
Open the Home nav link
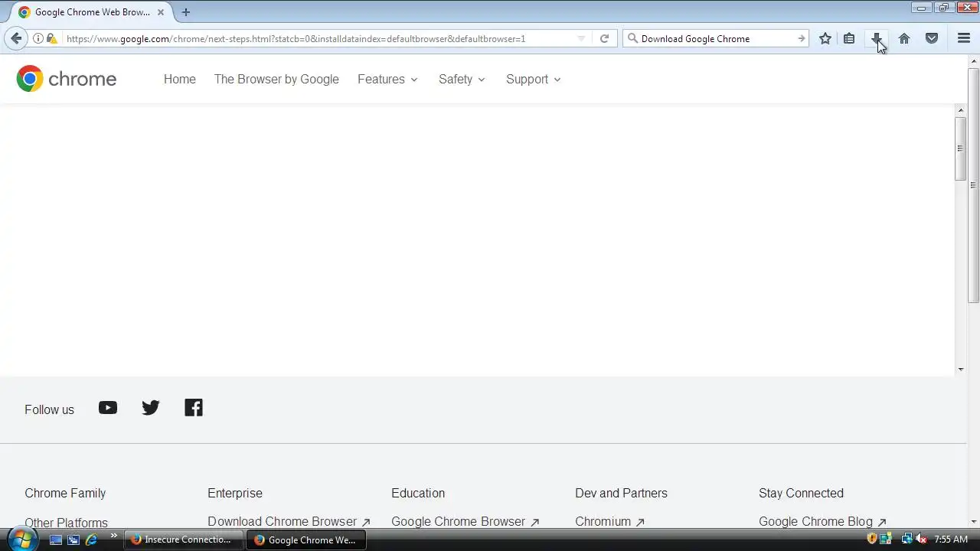pyautogui.click(x=180, y=79)
